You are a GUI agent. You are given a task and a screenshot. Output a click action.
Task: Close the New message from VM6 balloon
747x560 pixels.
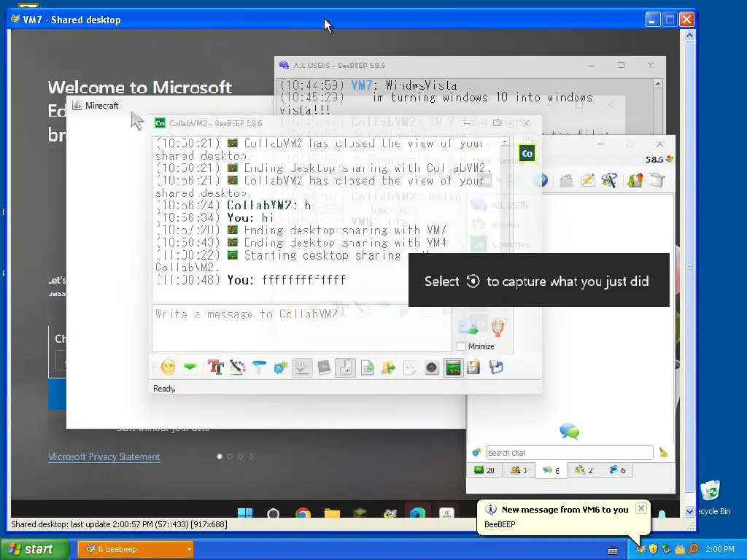pyautogui.click(x=641, y=508)
